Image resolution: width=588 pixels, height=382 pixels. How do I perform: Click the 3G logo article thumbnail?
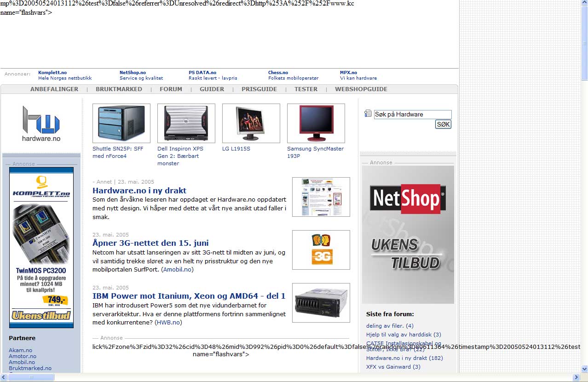321,250
